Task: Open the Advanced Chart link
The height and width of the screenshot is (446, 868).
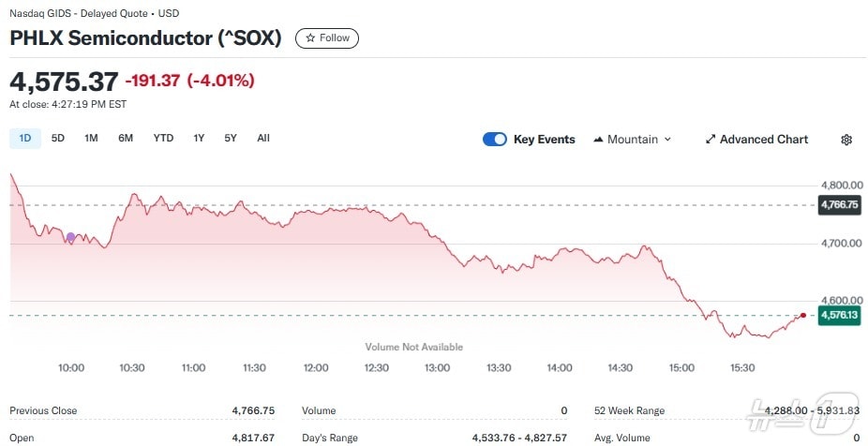Action: coord(763,140)
